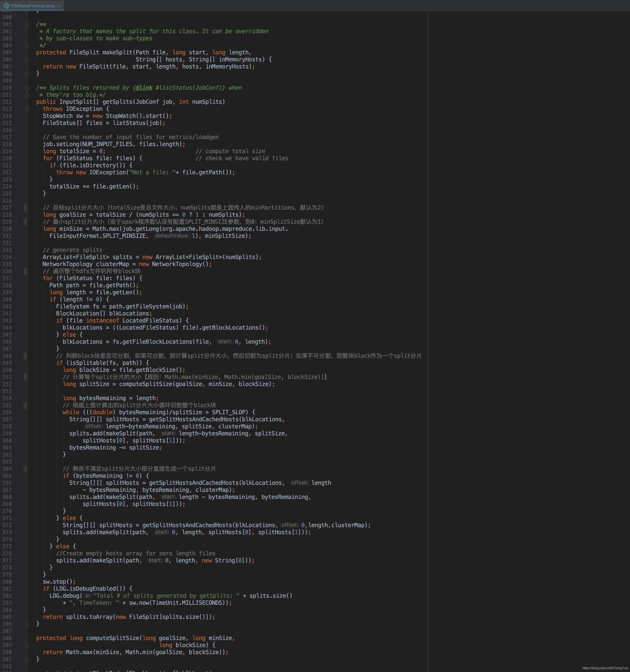The image size is (630, 672).
Task: Click LOG.isDebugEnabled() condition
Action: click(x=89, y=589)
